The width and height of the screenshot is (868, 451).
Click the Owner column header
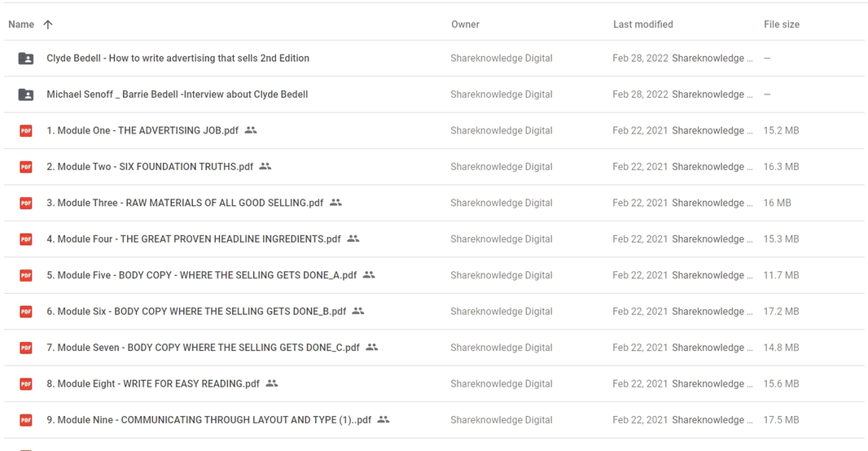pyautogui.click(x=465, y=24)
